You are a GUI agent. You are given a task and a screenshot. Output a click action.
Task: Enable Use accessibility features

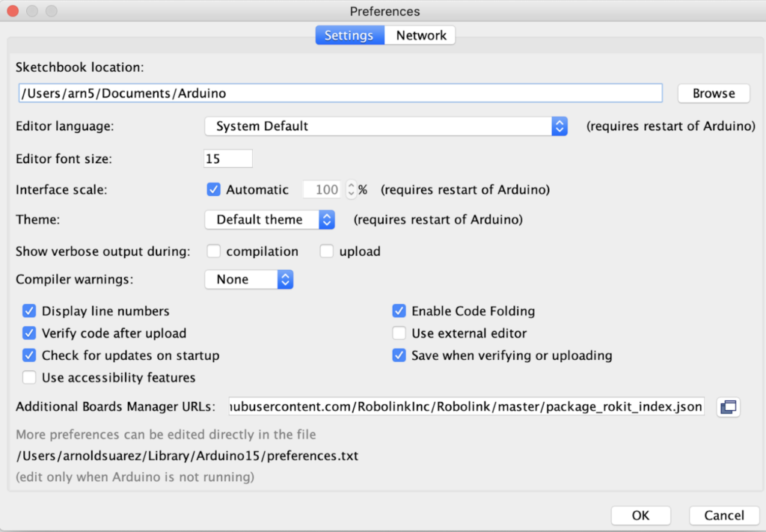[29, 378]
